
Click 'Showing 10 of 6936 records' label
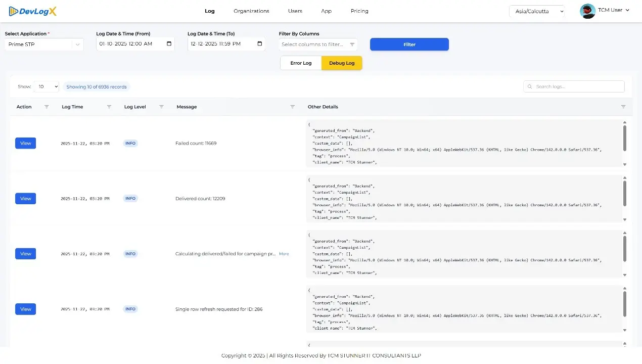tap(97, 87)
